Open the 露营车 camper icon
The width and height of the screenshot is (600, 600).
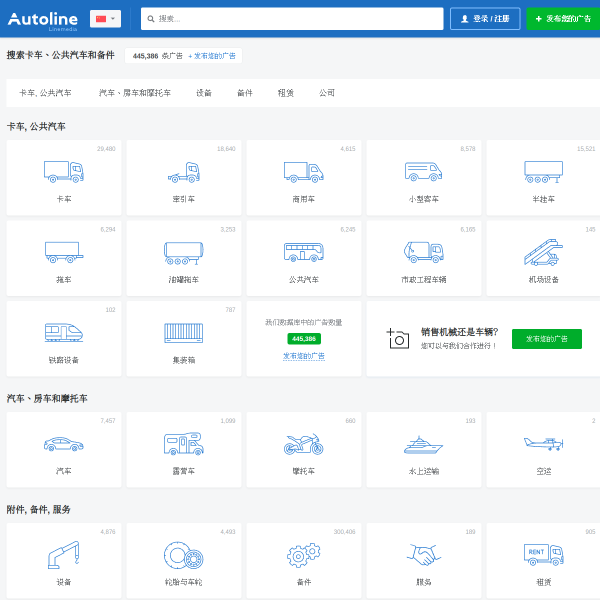click(x=184, y=444)
